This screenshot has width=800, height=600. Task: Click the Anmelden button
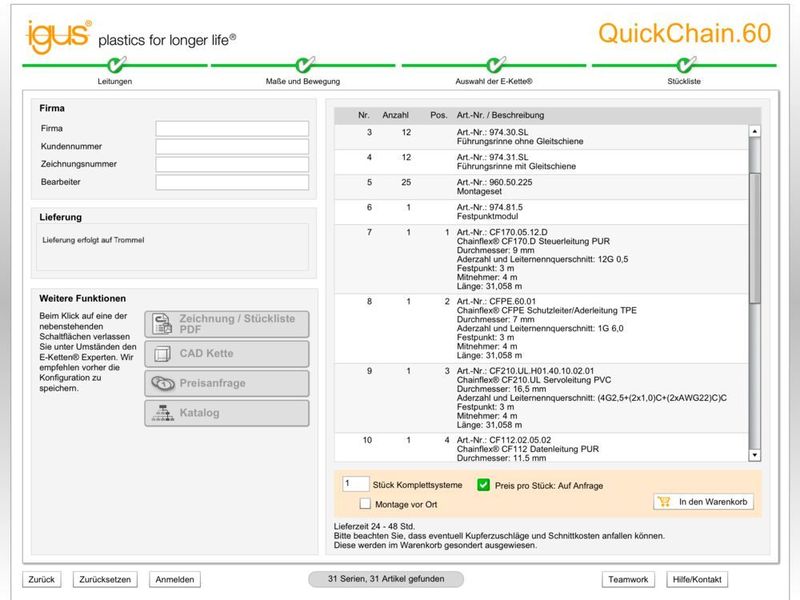pos(175,579)
